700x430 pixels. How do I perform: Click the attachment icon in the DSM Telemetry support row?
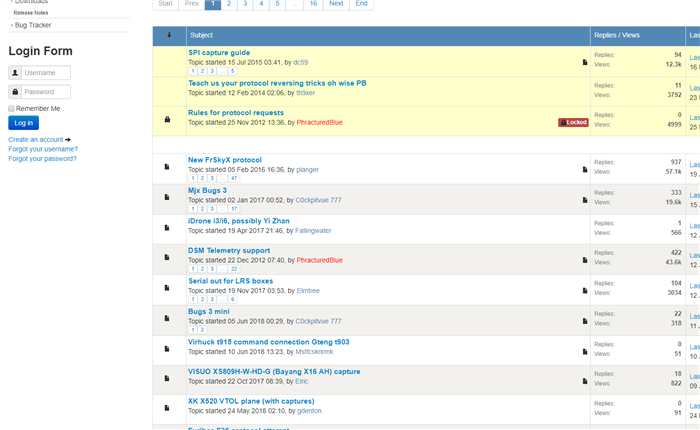[585, 260]
